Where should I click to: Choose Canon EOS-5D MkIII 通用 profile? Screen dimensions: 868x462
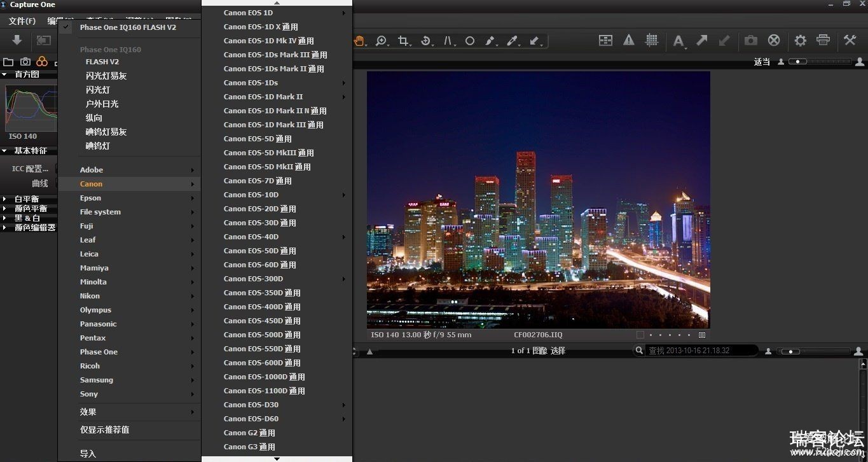tap(277, 153)
